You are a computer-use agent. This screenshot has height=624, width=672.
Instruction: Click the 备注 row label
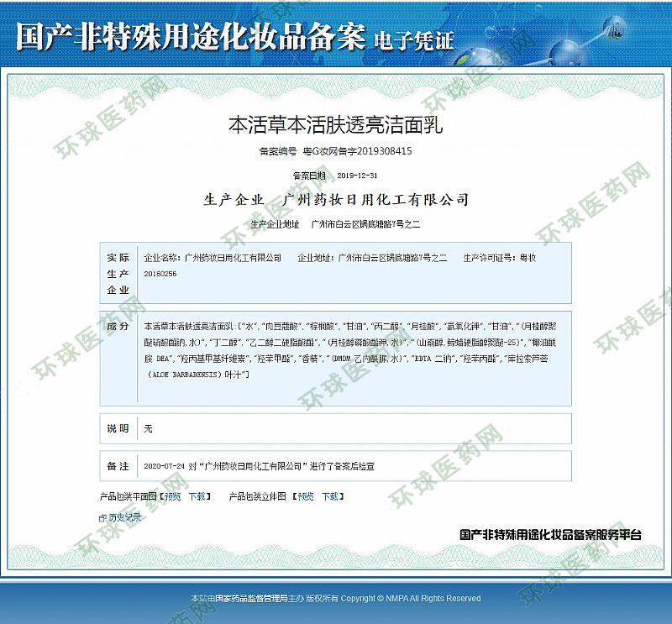pos(118,465)
